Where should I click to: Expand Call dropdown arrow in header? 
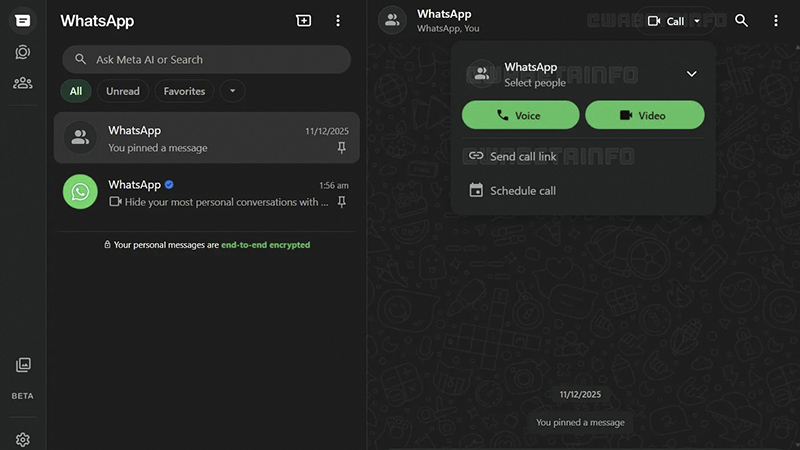[697, 21]
